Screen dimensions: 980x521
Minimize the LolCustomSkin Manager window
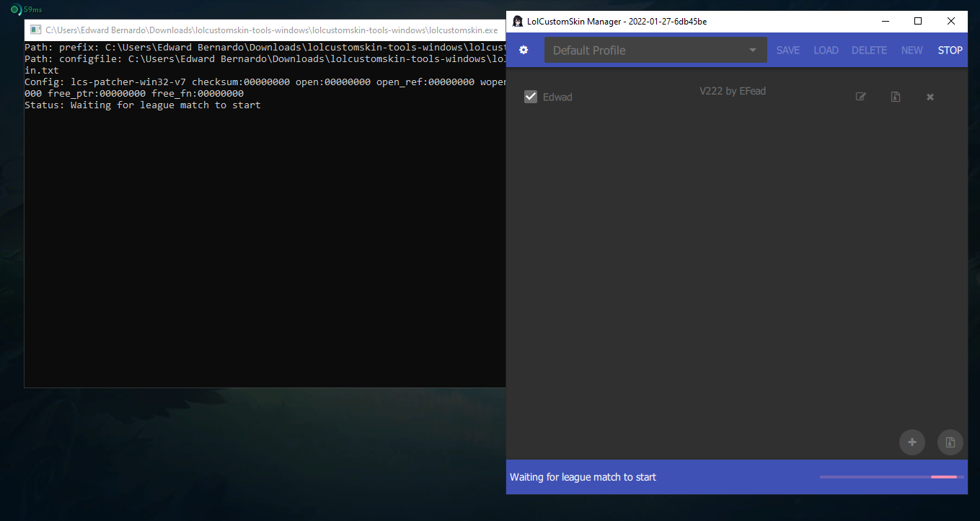coord(885,21)
